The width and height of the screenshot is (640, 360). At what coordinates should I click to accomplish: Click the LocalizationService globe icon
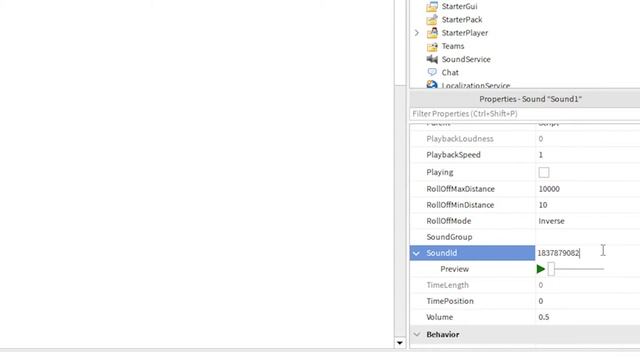[432, 84]
